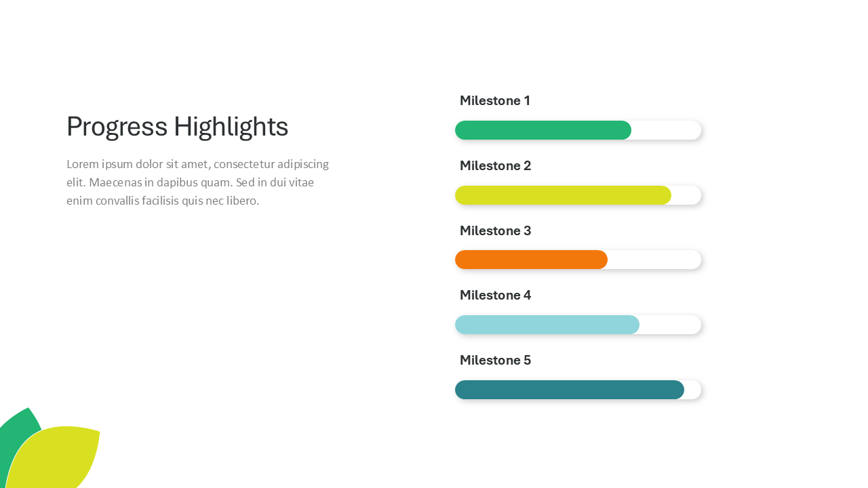This screenshot has height=488, width=868.
Task: Select the Milestone 4 label text
Action: pos(495,296)
